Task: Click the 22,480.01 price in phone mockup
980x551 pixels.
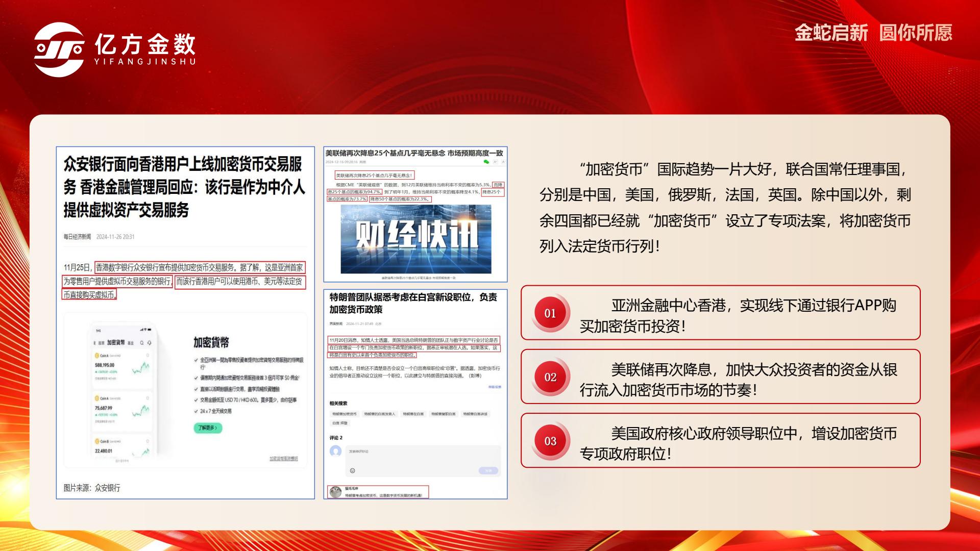Action: point(104,451)
